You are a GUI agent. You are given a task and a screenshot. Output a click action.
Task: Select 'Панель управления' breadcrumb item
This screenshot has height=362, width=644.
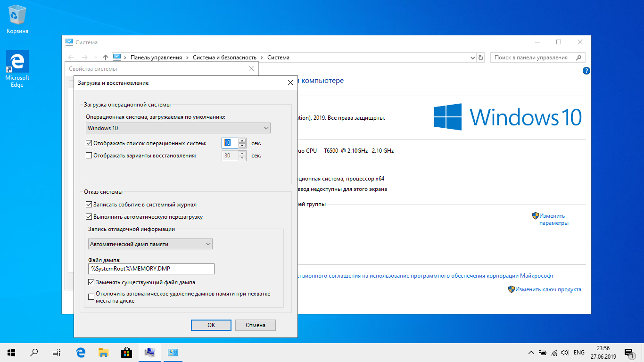pos(156,58)
